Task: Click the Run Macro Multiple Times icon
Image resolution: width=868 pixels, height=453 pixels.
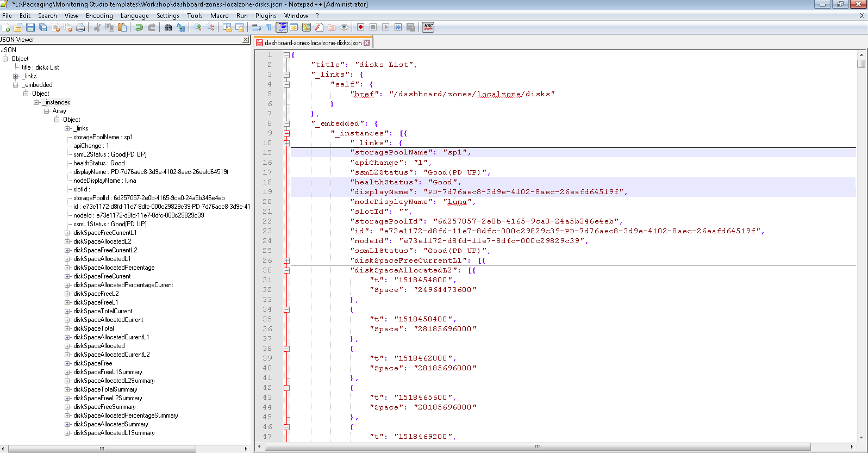Action: click(398, 27)
